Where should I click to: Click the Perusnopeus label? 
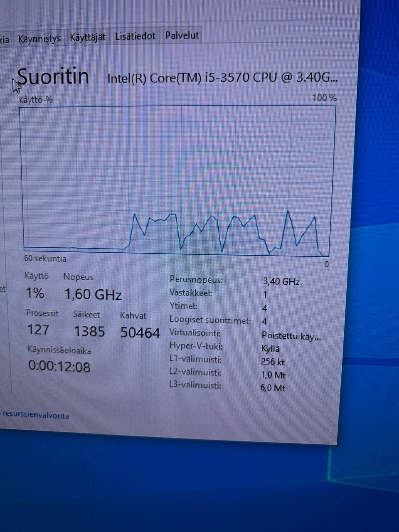coord(196,280)
